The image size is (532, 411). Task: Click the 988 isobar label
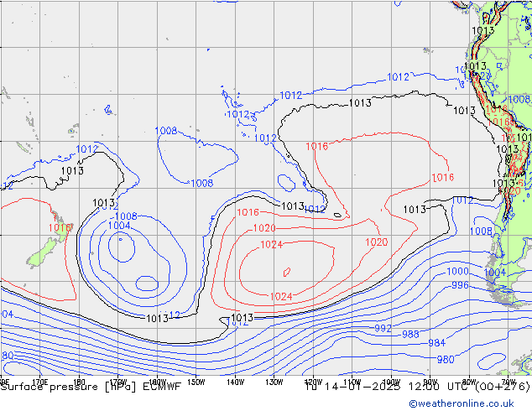tap(410, 335)
